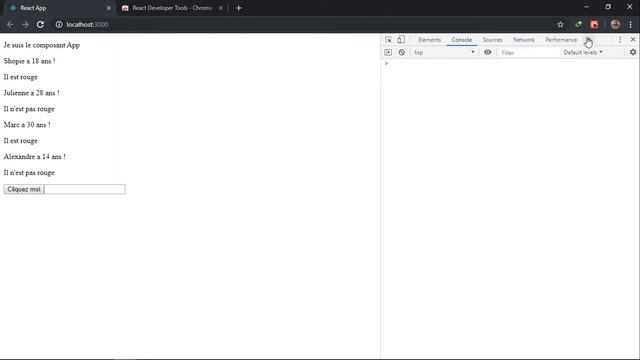This screenshot has height=360, width=640.
Task: Click 'Il est rouge' below Shopie
Action: pos(20,77)
